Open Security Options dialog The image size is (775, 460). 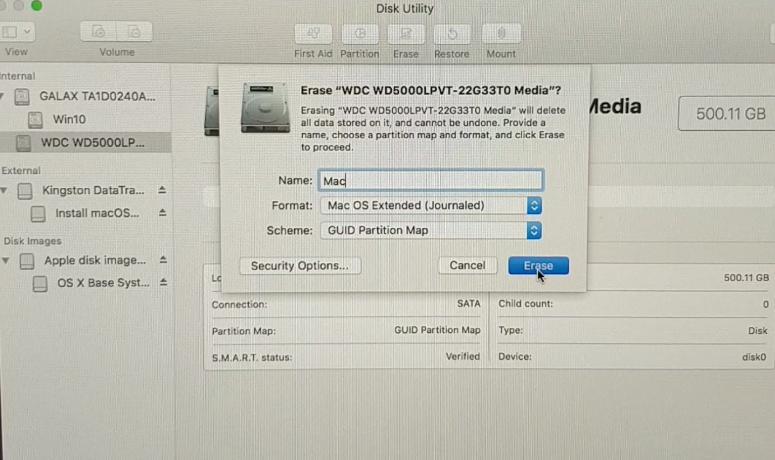coord(300,266)
